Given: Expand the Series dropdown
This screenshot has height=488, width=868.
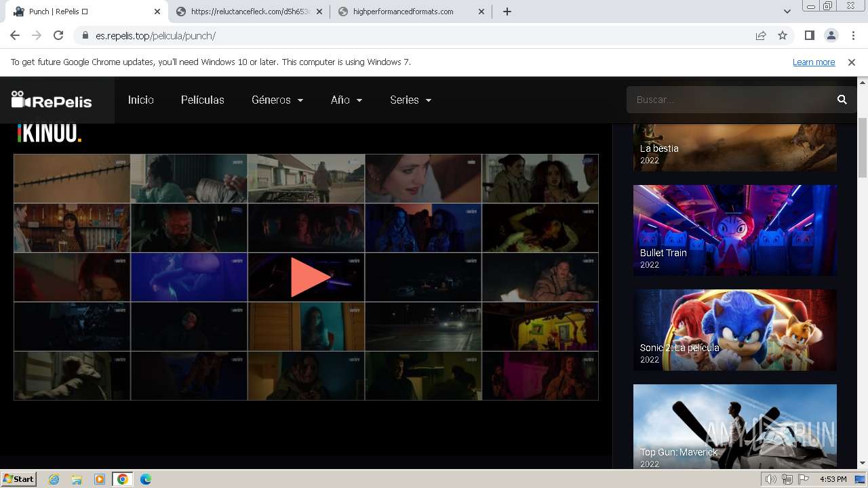Looking at the screenshot, I should (x=411, y=100).
